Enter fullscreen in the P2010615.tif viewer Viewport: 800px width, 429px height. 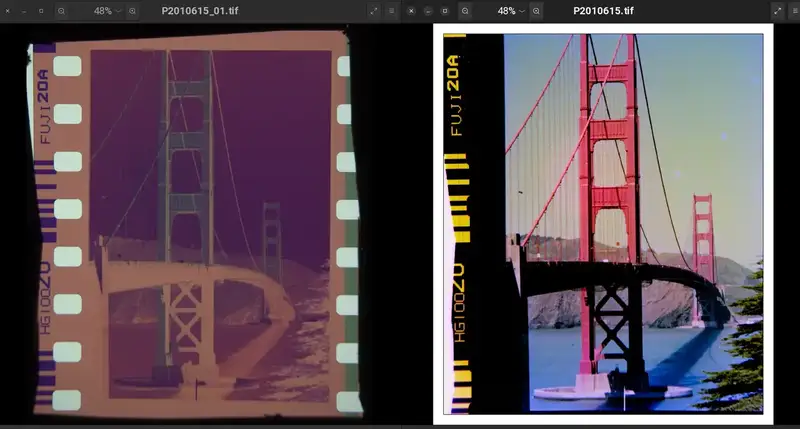click(x=778, y=11)
